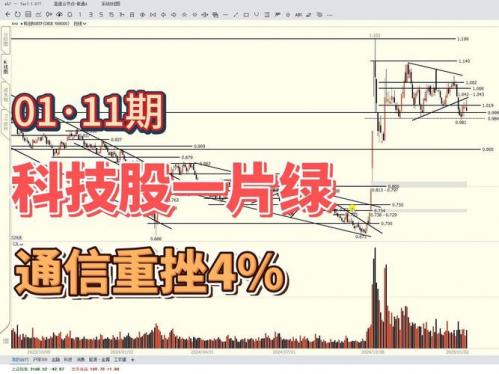
Task: Switch to the 金融 bottom tab
Action: click(x=55, y=360)
